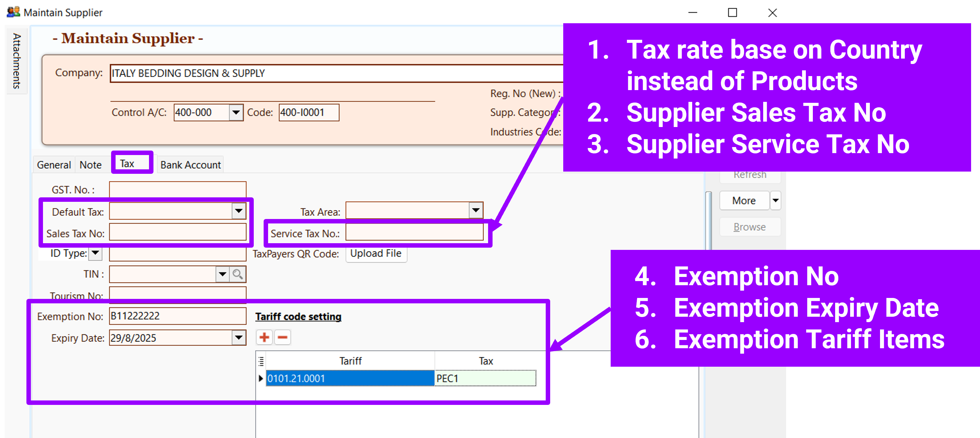The image size is (980, 438).
Task: Click the supplier Code field
Action: (x=309, y=113)
